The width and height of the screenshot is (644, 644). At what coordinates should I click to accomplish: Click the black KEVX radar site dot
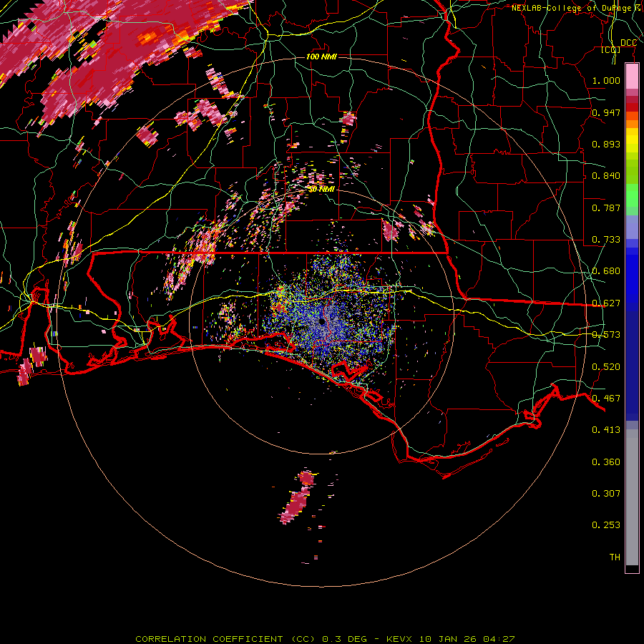(322, 321)
